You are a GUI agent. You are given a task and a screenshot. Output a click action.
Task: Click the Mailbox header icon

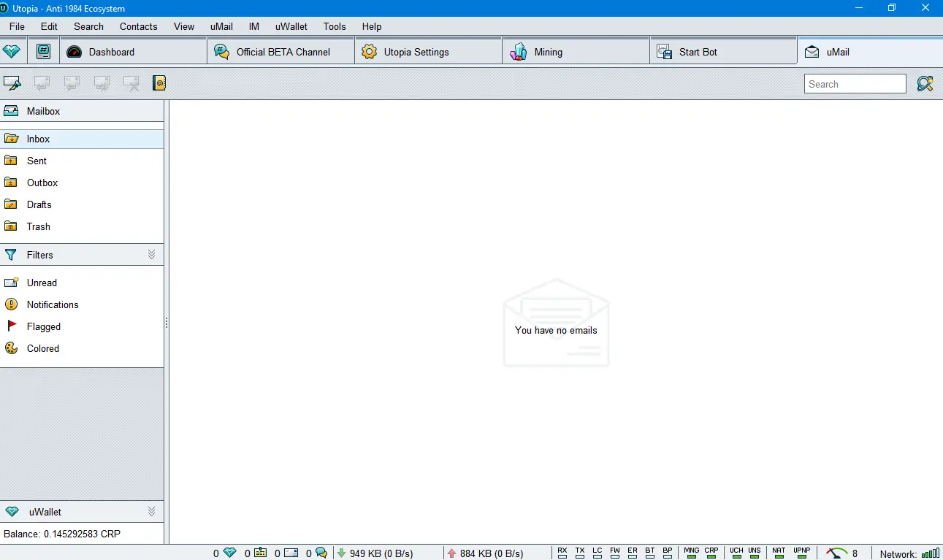11,111
